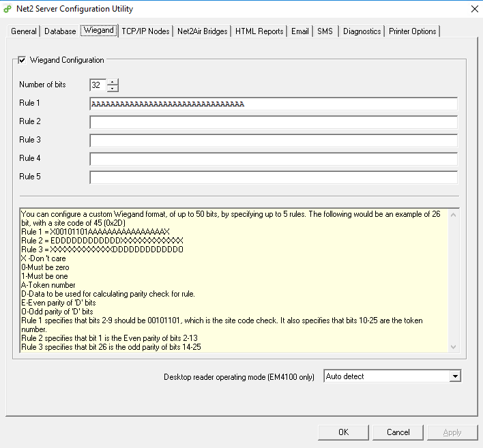Click the 'Rule 3 specifies that bit 26' line

click(x=111, y=347)
